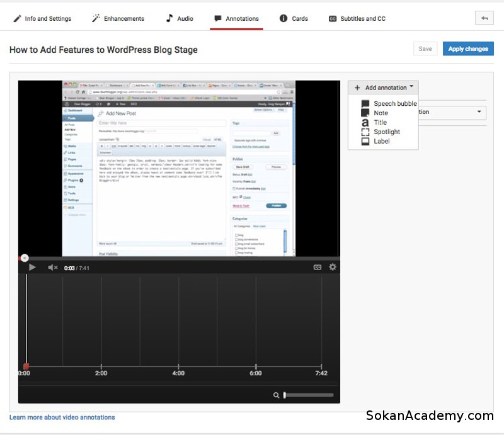The width and height of the screenshot is (504, 435).
Task: Click the music note Audio icon
Action: (x=169, y=18)
